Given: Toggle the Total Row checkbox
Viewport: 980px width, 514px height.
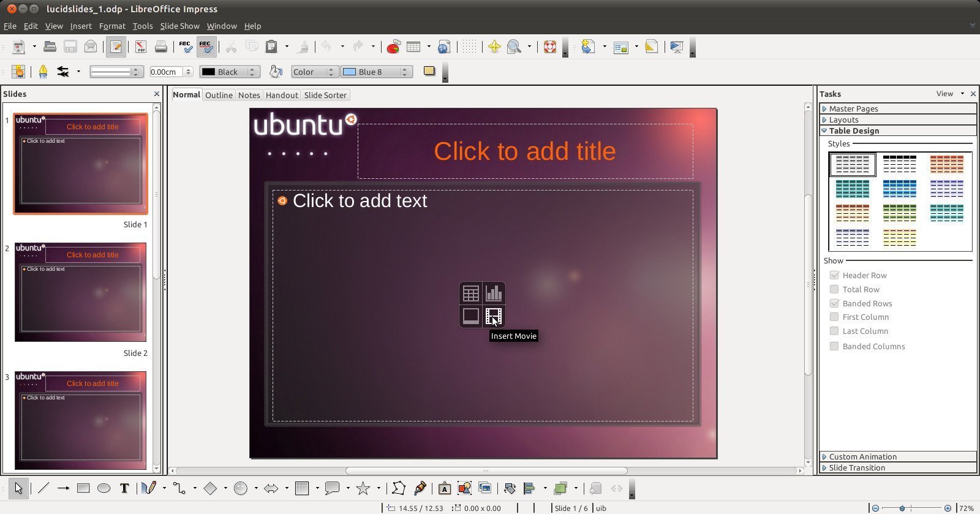Looking at the screenshot, I should pyautogui.click(x=834, y=289).
